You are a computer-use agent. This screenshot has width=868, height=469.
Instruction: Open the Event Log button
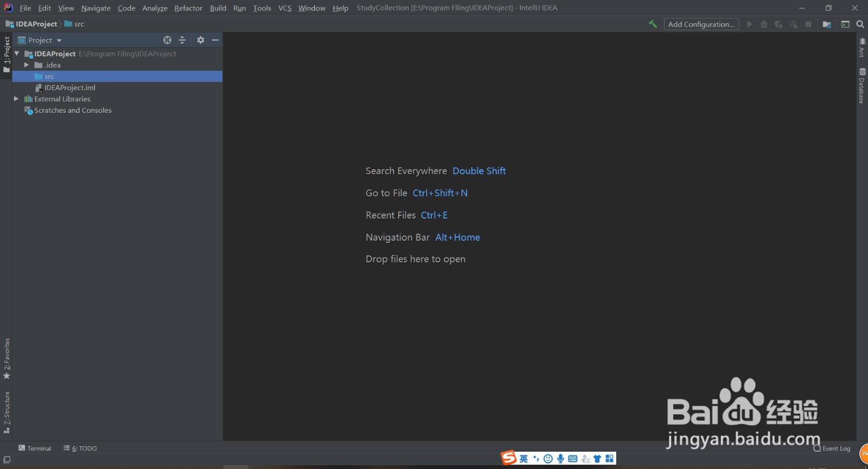point(832,448)
